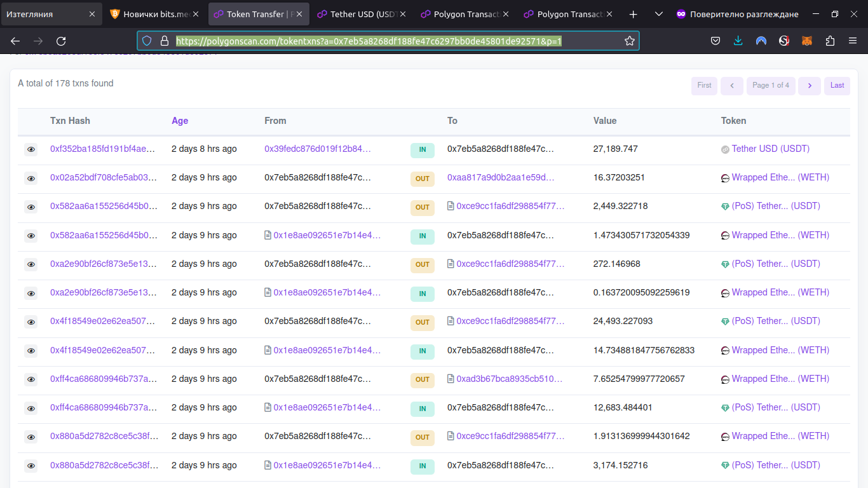Viewport: 868px width, 488px height.
Task: Close the Token Transfer tab
Action: point(299,14)
